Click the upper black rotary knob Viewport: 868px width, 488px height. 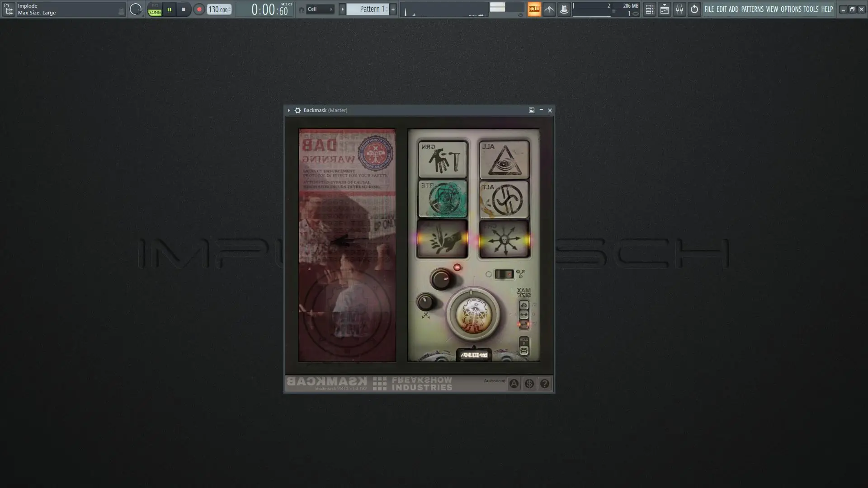441,279
